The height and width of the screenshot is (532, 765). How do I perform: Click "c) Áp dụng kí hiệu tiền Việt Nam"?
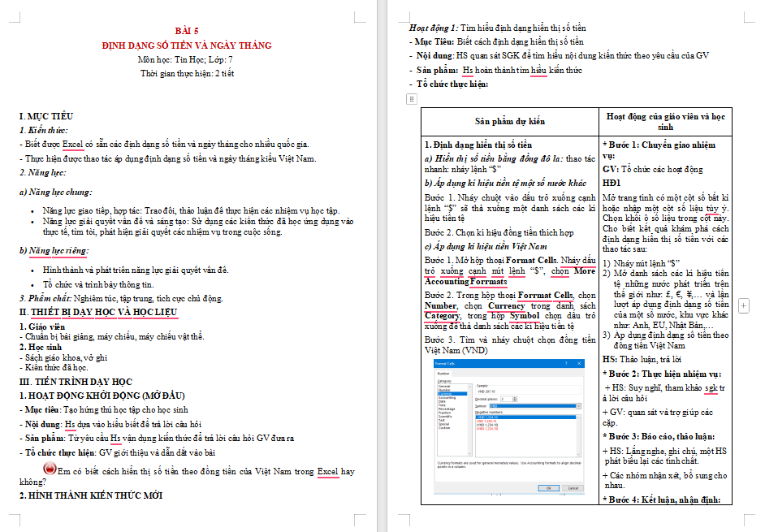[x=486, y=246]
